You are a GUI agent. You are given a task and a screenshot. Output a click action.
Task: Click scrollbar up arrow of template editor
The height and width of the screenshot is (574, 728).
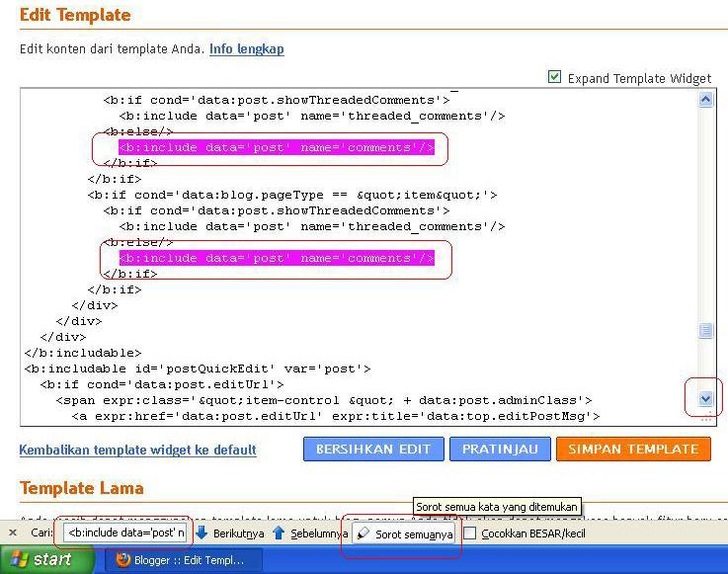[705, 100]
